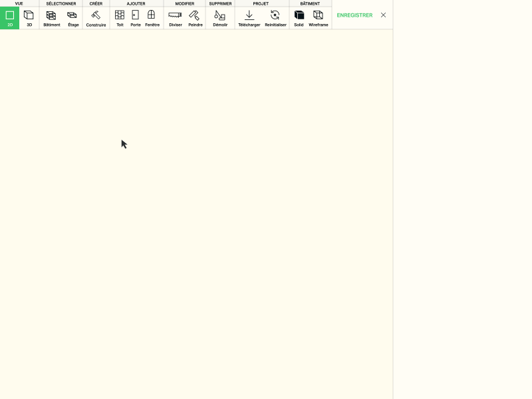Switch to the 3D view
Image resolution: width=532 pixels, height=399 pixels.
pos(29,18)
